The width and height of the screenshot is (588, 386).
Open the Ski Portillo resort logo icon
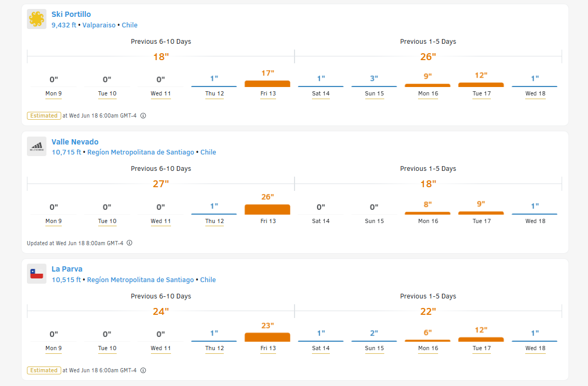36,19
